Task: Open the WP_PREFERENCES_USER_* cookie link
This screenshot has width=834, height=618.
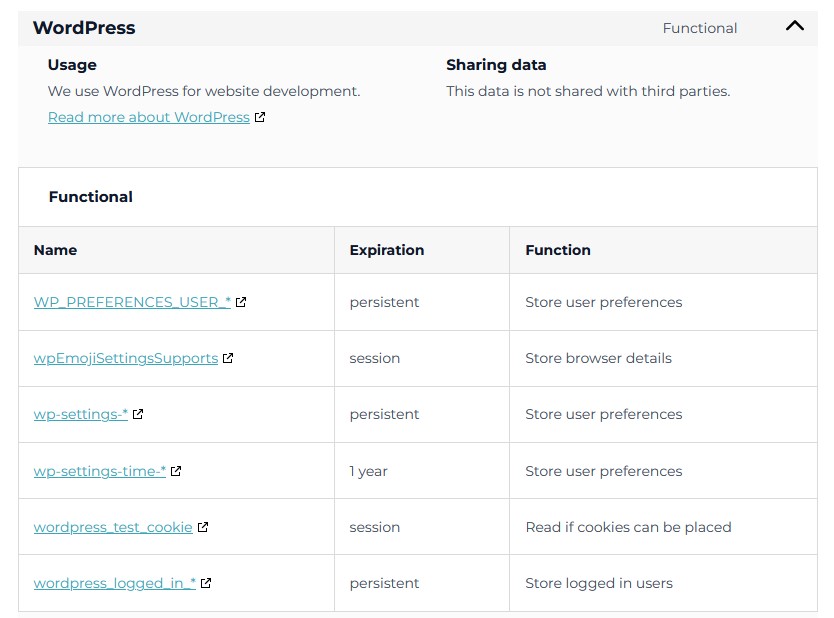Action: (132, 302)
